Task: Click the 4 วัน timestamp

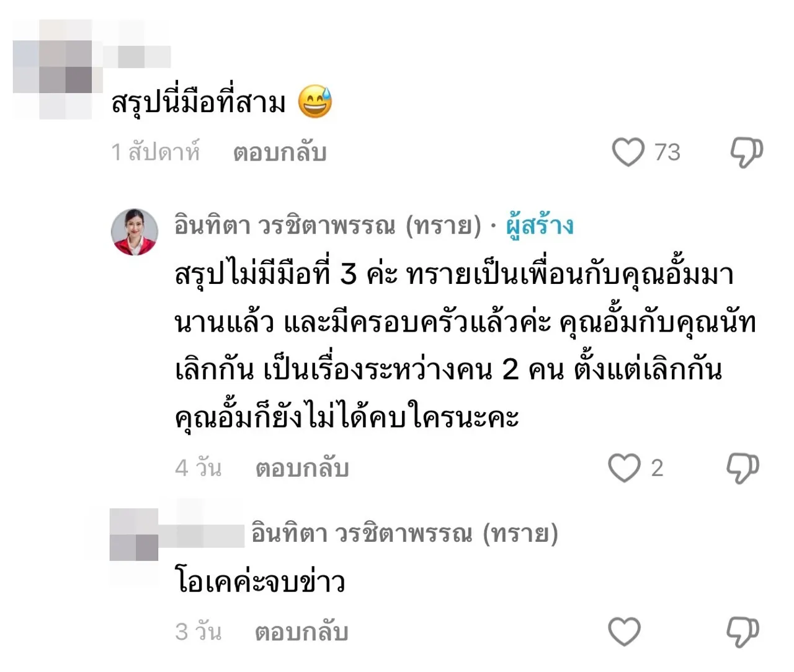Action: [x=200, y=469]
